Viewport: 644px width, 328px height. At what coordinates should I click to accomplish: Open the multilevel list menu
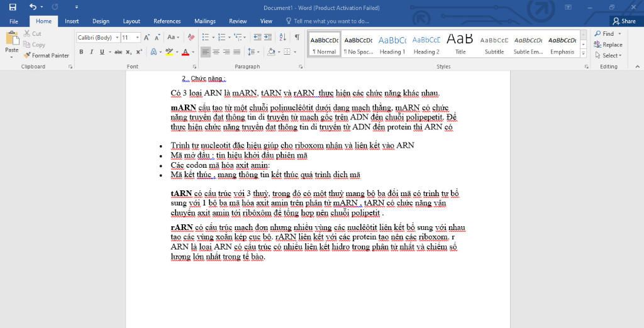[x=238, y=37]
